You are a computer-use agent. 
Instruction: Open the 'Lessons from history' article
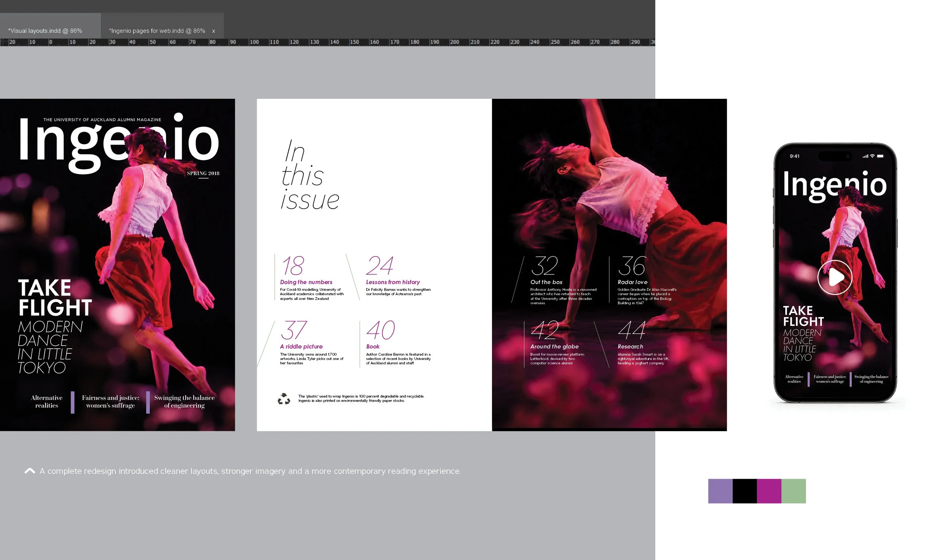click(x=393, y=282)
